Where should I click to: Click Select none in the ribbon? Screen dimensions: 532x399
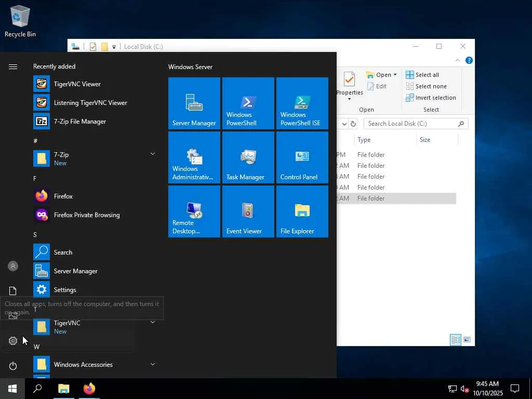[x=427, y=86]
